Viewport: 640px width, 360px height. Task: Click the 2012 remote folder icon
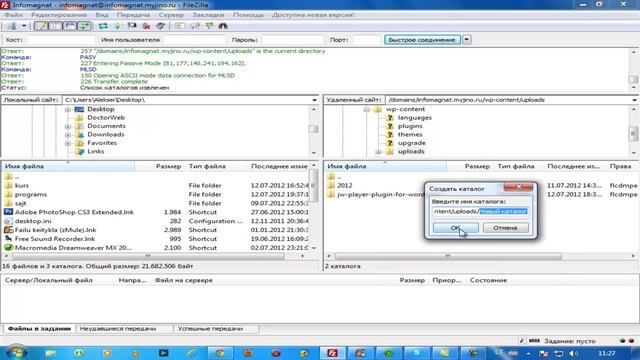(x=331, y=185)
